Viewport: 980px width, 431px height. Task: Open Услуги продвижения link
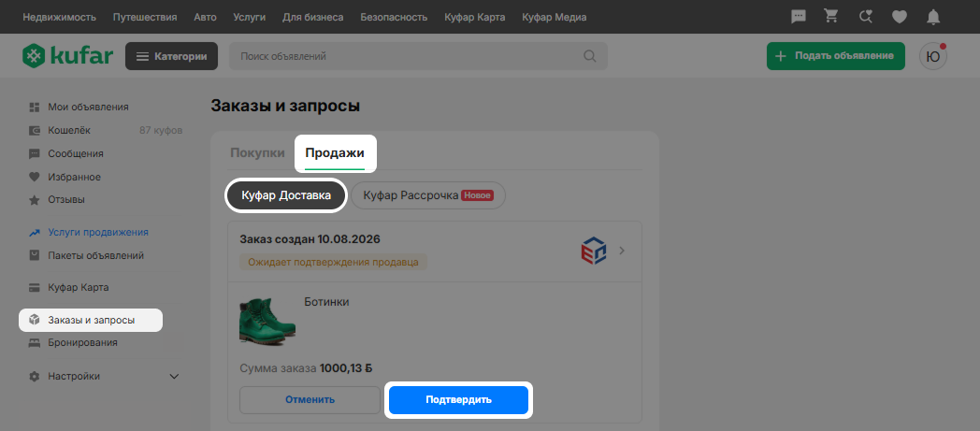pyautogui.click(x=98, y=233)
